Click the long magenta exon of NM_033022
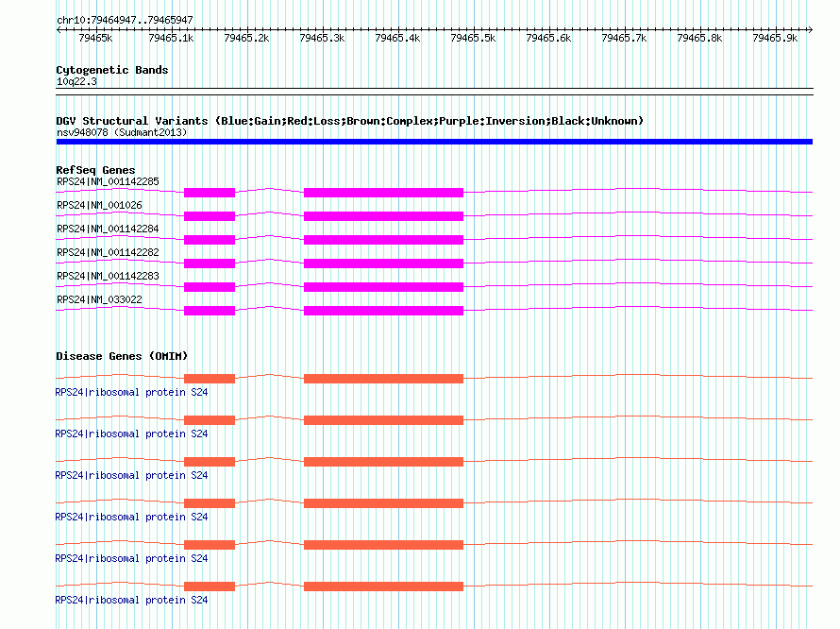The width and height of the screenshot is (840, 629). point(383,311)
